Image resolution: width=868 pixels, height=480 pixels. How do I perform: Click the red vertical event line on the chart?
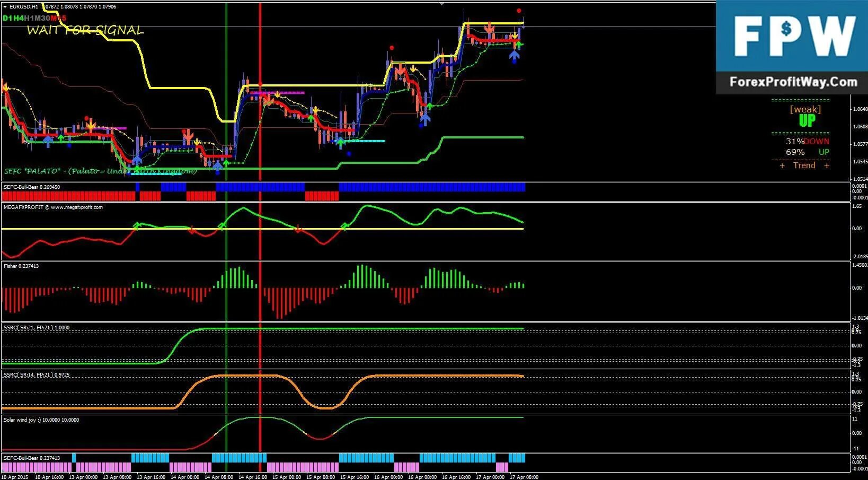pyautogui.click(x=260, y=239)
